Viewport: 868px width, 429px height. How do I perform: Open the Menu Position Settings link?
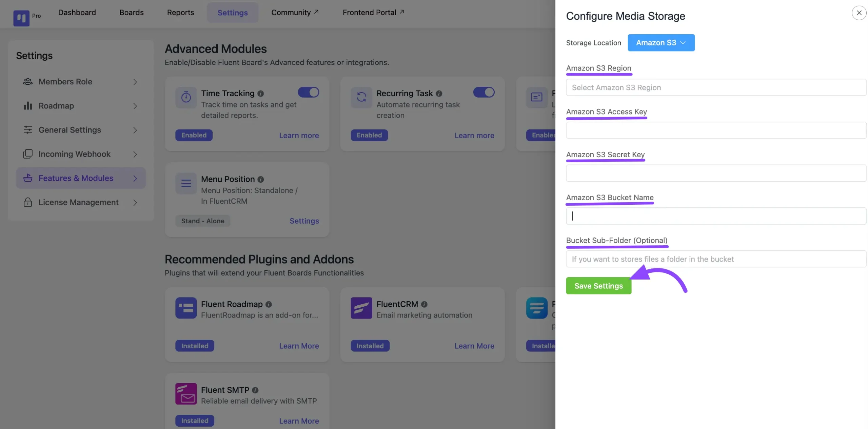point(304,221)
